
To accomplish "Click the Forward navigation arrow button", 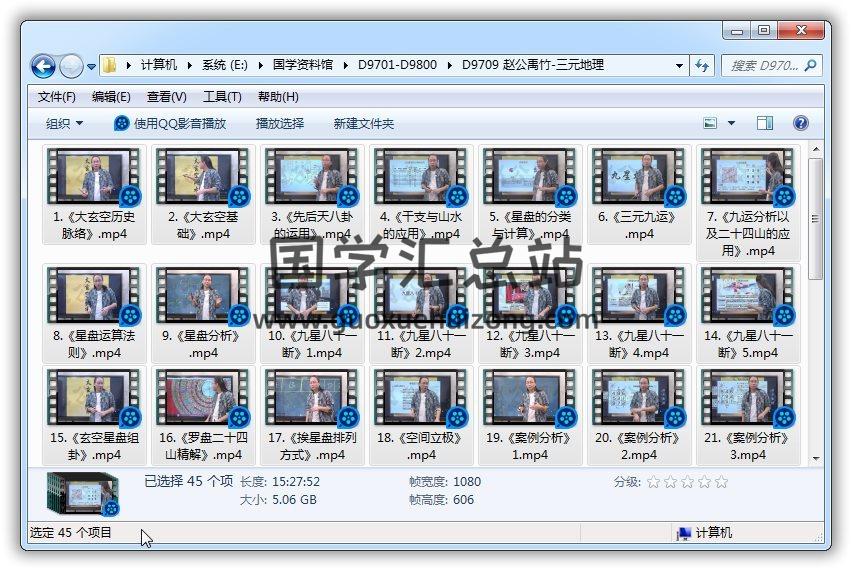I will pyautogui.click(x=71, y=66).
